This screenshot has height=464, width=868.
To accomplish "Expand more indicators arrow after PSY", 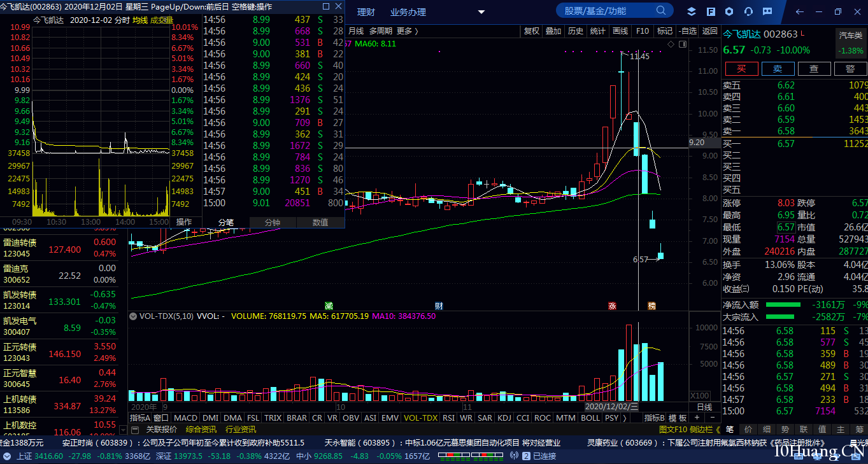I will click(x=625, y=418).
